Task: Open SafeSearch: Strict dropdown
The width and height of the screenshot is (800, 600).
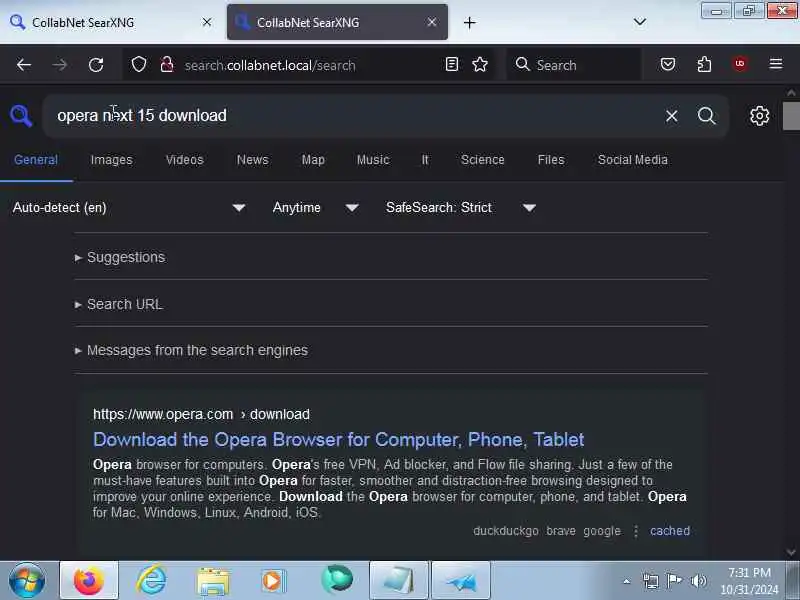Action: tap(460, 208)
